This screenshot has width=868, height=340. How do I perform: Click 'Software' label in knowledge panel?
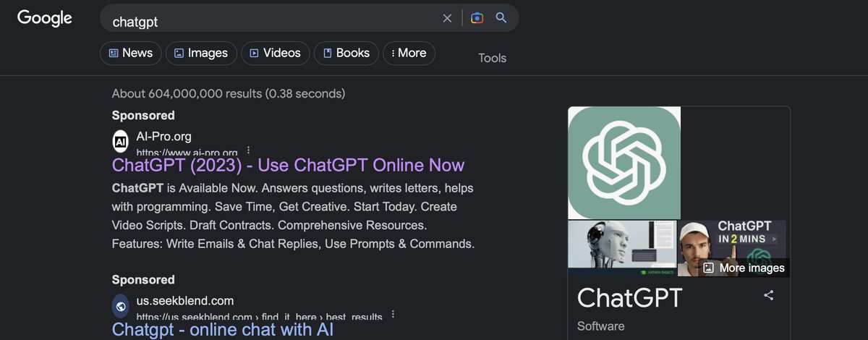point(600,326)
